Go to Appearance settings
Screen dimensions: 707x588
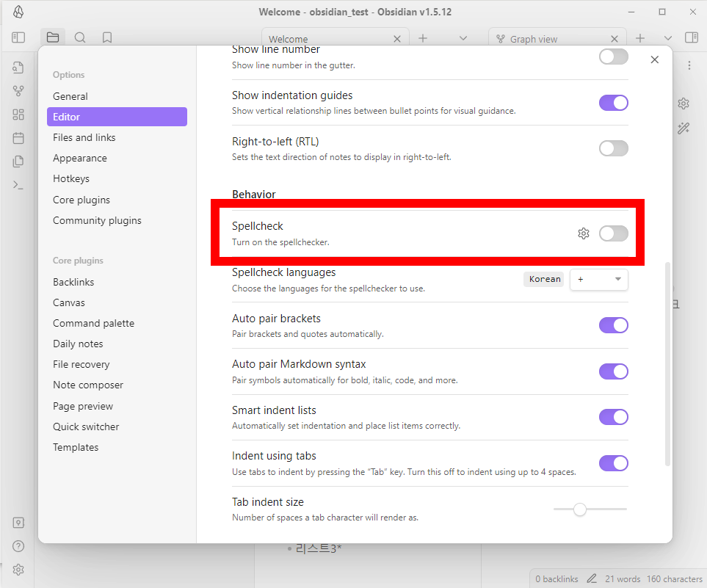coord(117,159)
